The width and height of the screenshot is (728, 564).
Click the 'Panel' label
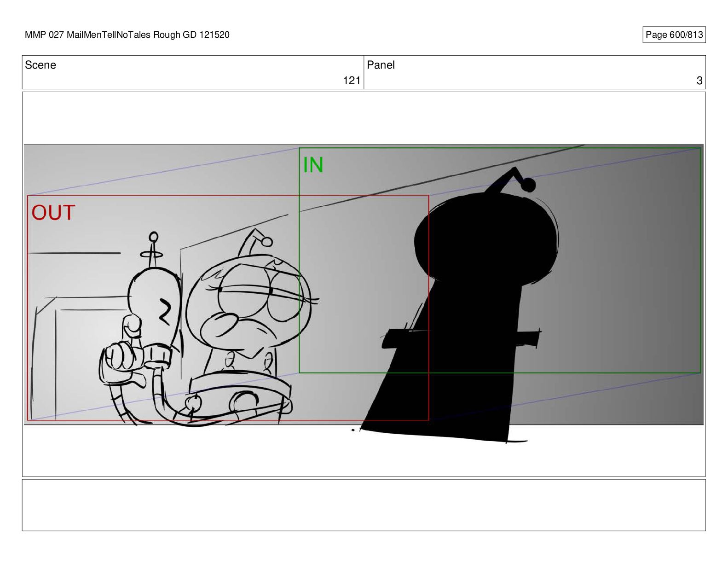pyautogui.click(x=381, y=65)
